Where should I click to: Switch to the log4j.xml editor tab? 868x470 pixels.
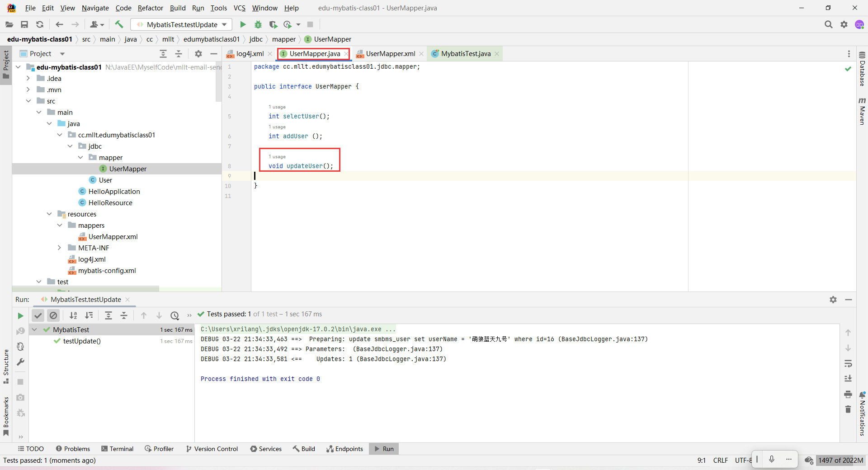[250, 54]
